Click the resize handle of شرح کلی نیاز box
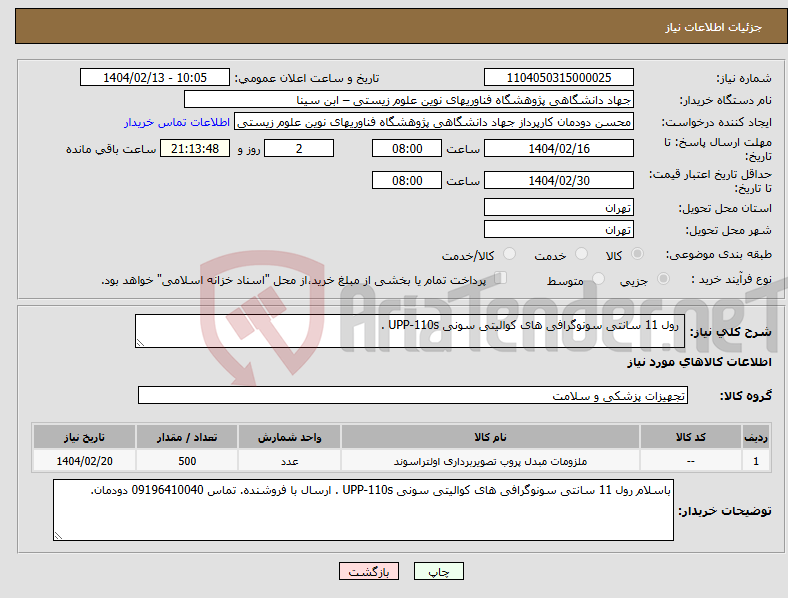Image resolution: width=788 pixels, height=598 pixels. [x=140, y=343]
